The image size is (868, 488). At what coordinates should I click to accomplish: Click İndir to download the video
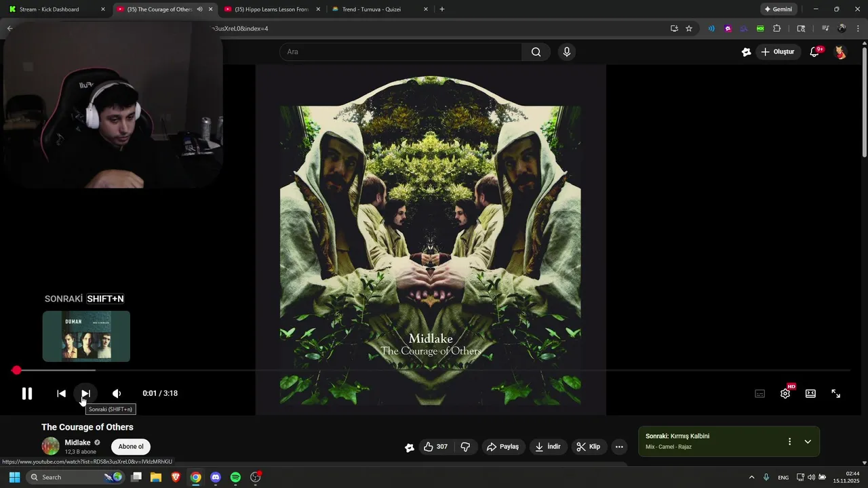point(548,447)
